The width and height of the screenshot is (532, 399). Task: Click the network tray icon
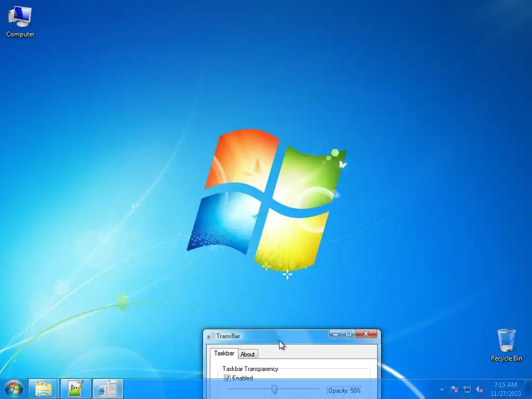(x=467, y=389)
